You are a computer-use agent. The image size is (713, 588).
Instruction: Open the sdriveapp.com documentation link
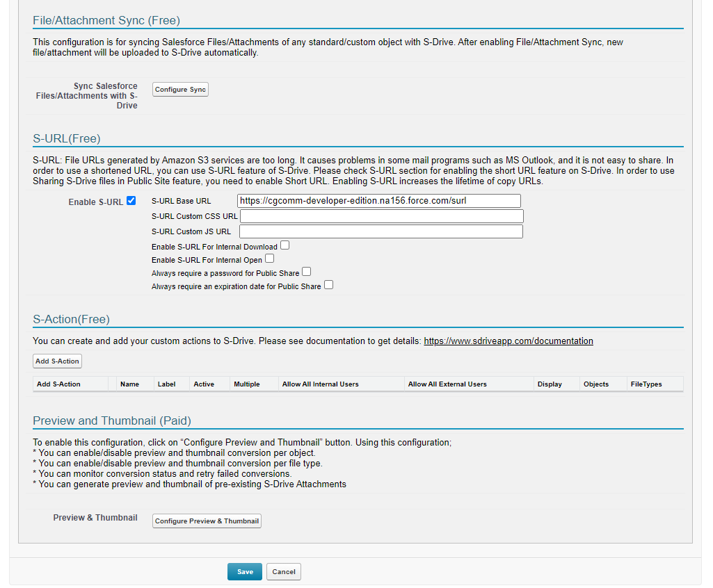508,341
